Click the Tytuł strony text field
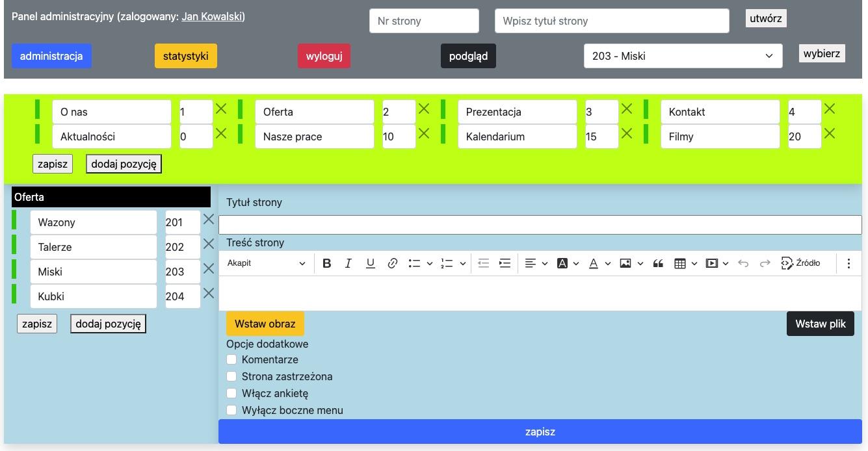 click(540, 225)
